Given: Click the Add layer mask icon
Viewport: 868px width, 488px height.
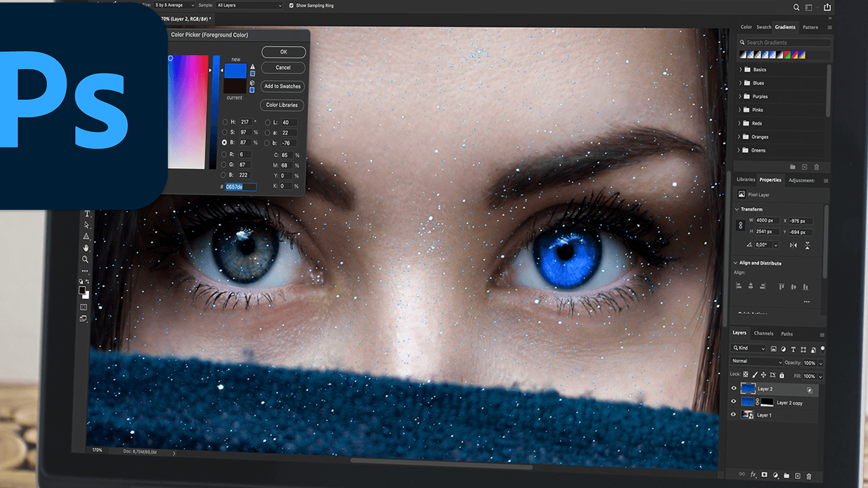Looking at the screenshot, I should tap(764, 475).
